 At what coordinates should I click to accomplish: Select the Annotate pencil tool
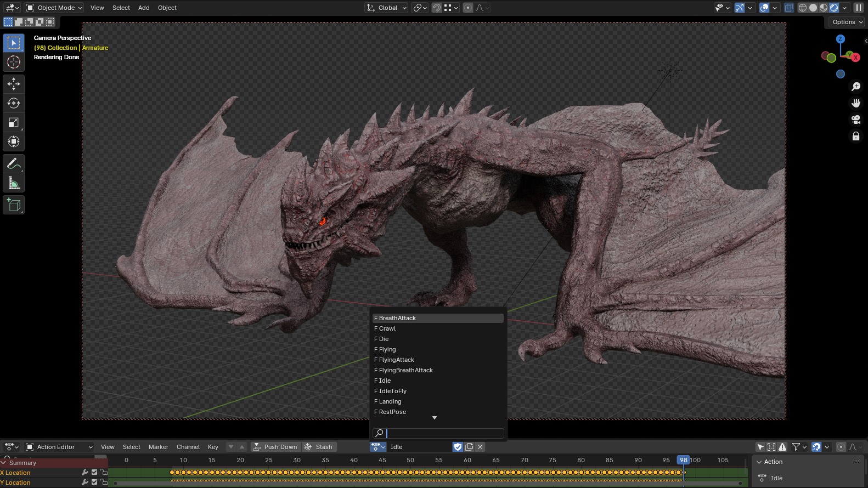coord(14,163)
